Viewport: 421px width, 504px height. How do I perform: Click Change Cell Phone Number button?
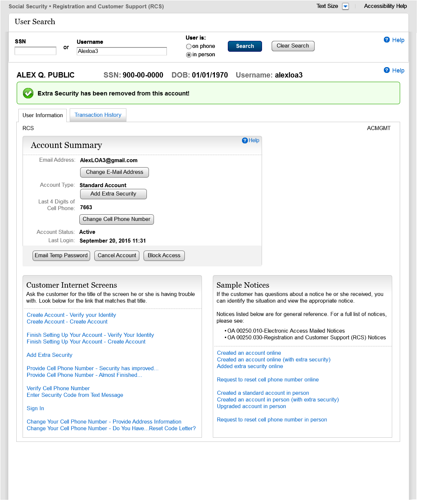(116, 219)
